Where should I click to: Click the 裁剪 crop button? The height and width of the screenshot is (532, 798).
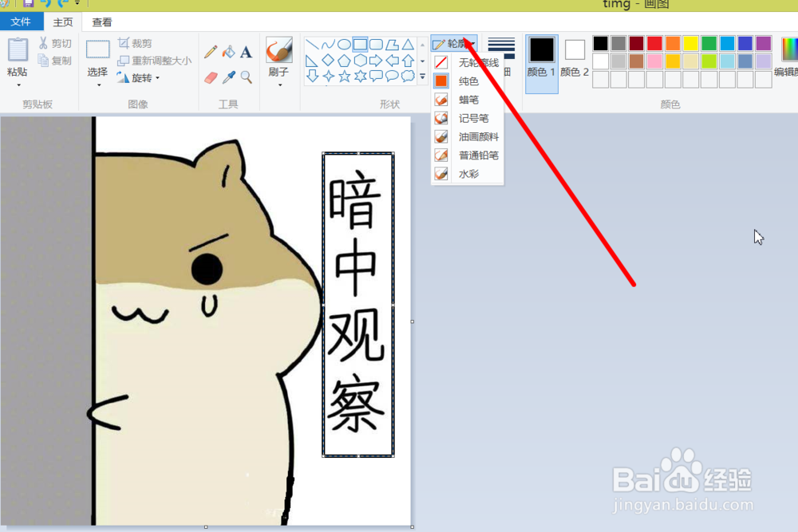coord(135,43)
